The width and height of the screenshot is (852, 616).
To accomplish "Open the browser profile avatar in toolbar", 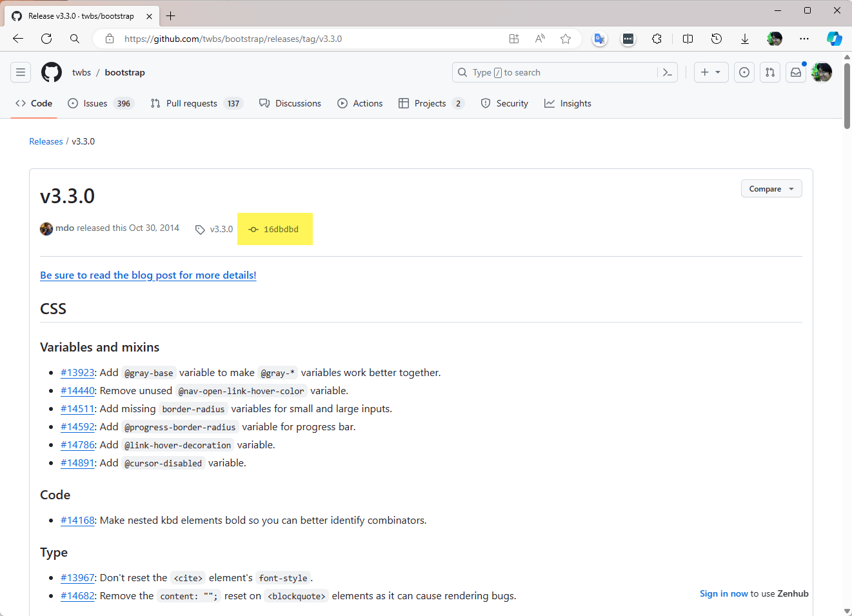I will click(775, 39).
